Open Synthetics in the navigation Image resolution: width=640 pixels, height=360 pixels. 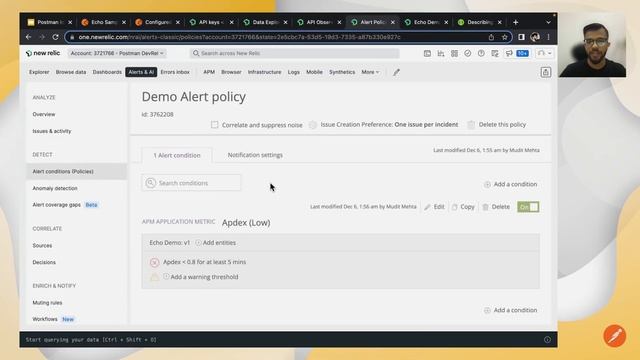point(342,72)
